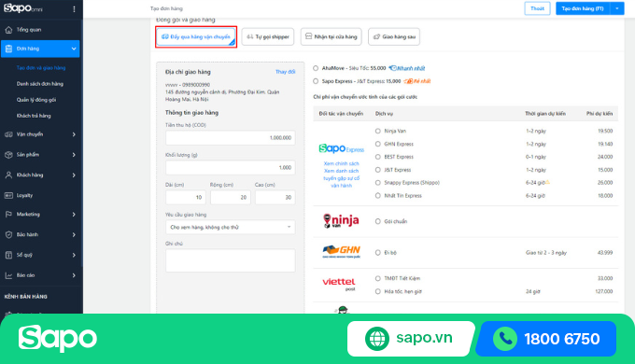
Task: Select Sapo Express J&T Express quick option
Action: click(316, 81)
